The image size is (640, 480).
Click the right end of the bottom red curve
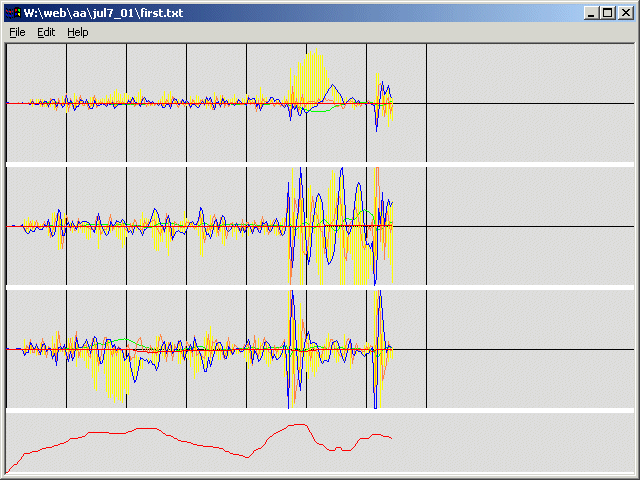point(390,438)
